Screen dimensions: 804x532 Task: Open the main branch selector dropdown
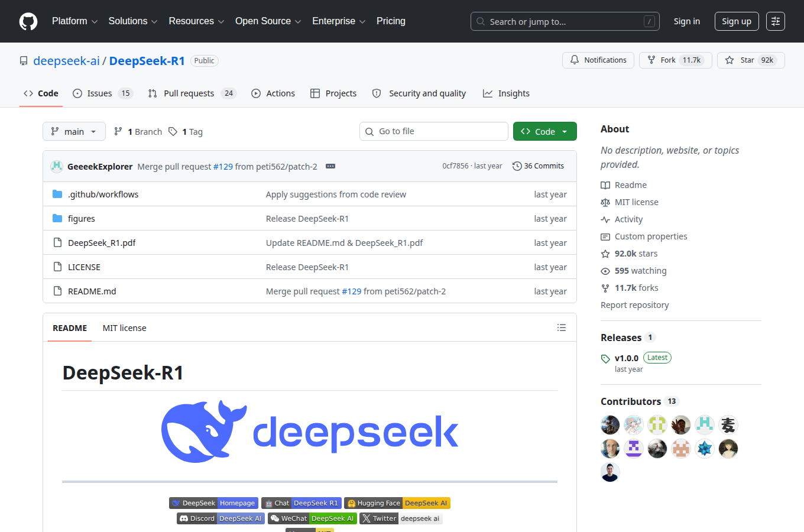74,131
